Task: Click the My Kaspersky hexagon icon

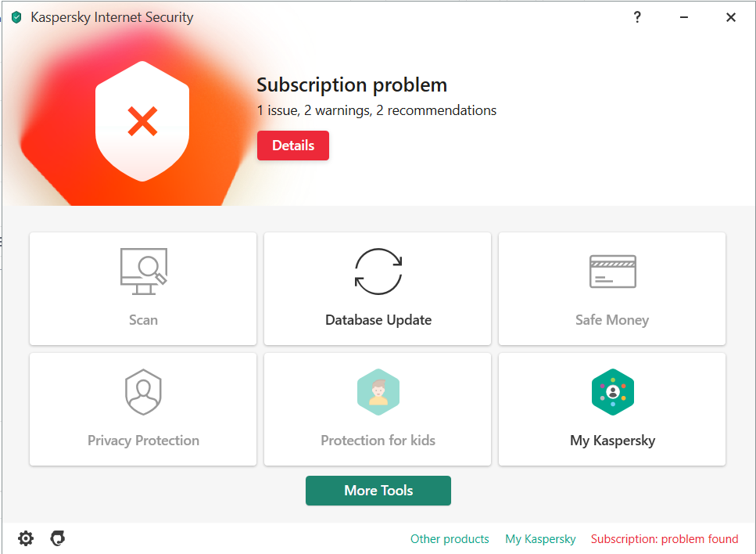Action: click(613, 392)
